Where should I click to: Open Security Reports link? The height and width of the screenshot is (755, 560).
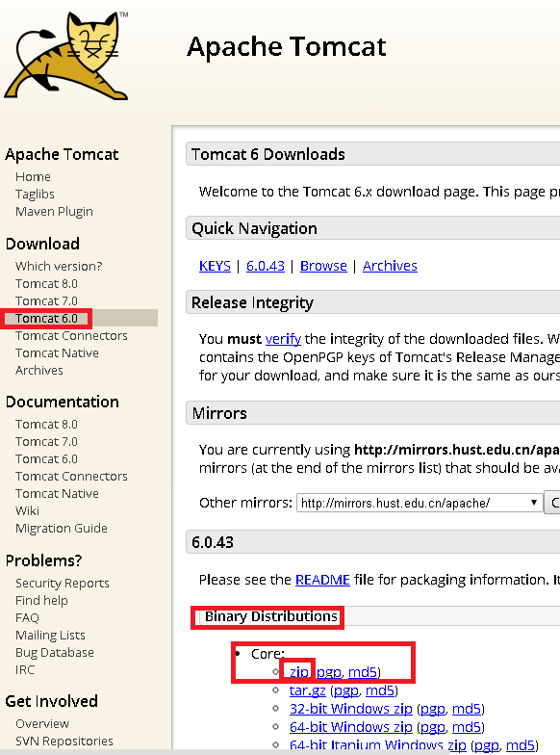pyautogui.click(x=62, y=584)
